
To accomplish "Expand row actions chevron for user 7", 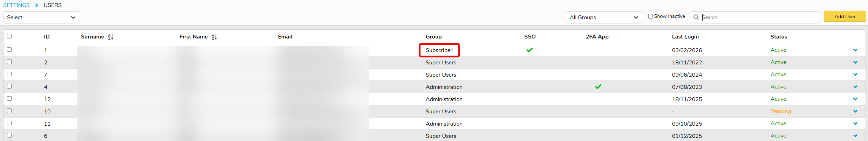I will pyautogui.click(x=855, y=75).
